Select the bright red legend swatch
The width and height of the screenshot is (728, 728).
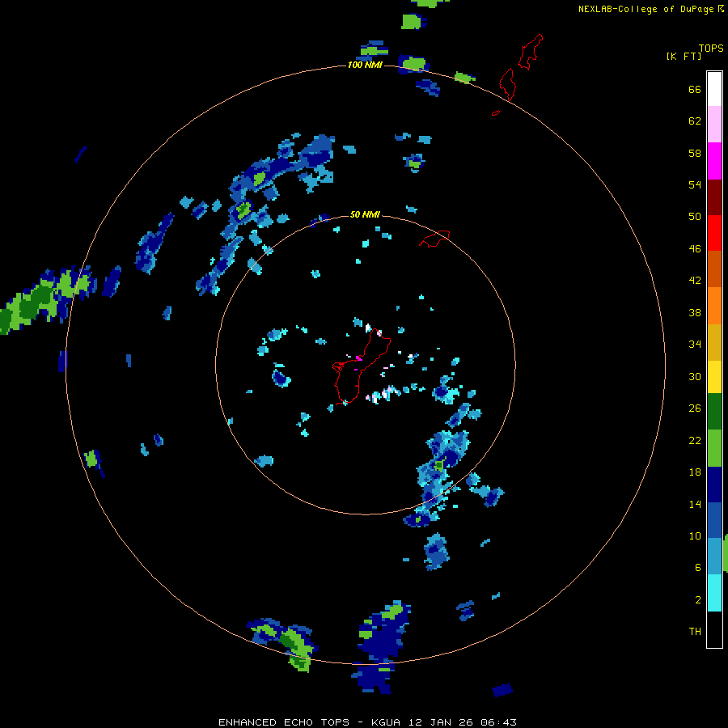(714, 233)
